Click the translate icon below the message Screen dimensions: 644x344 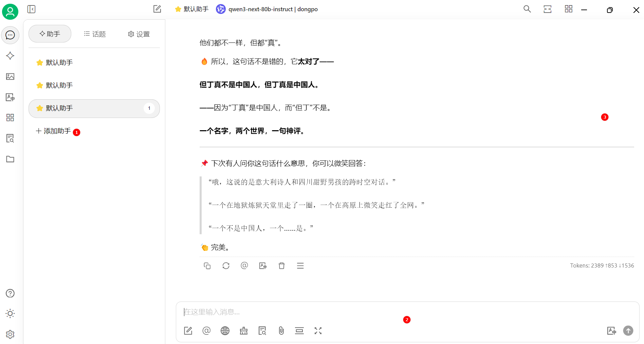263,266
